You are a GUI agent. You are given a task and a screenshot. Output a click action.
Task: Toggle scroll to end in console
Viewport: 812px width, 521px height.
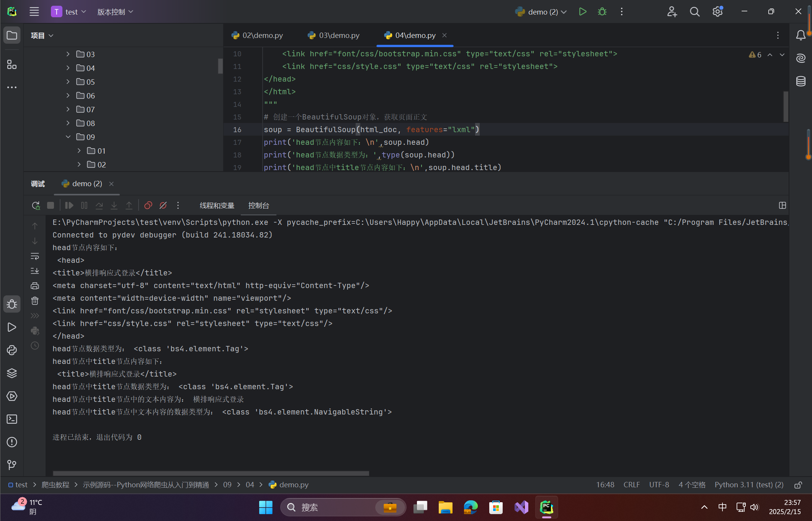(35, 271)
